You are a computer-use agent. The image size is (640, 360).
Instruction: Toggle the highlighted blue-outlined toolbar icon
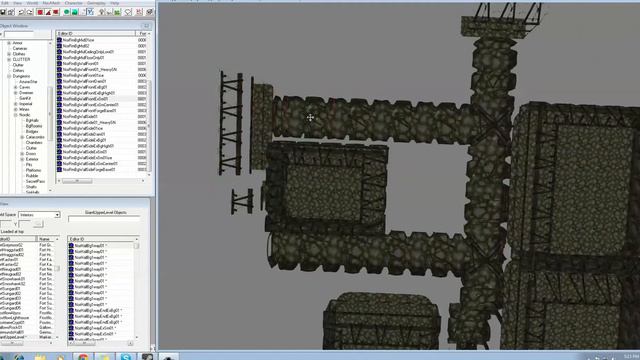(91, 12)
